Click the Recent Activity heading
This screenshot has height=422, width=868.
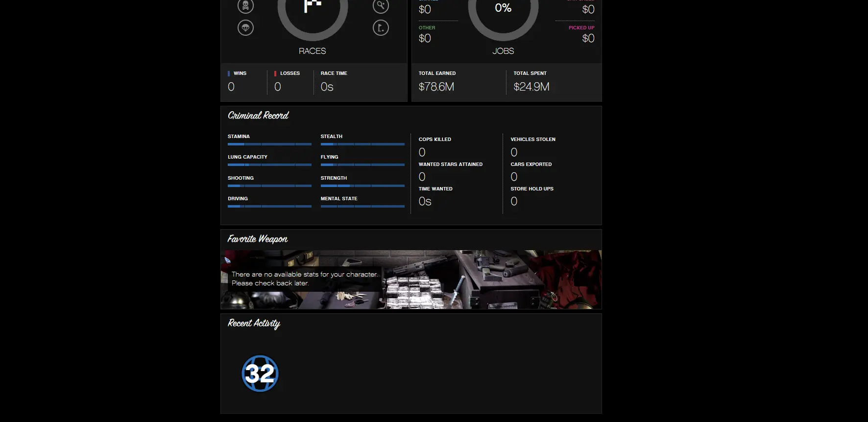(254, 323)
